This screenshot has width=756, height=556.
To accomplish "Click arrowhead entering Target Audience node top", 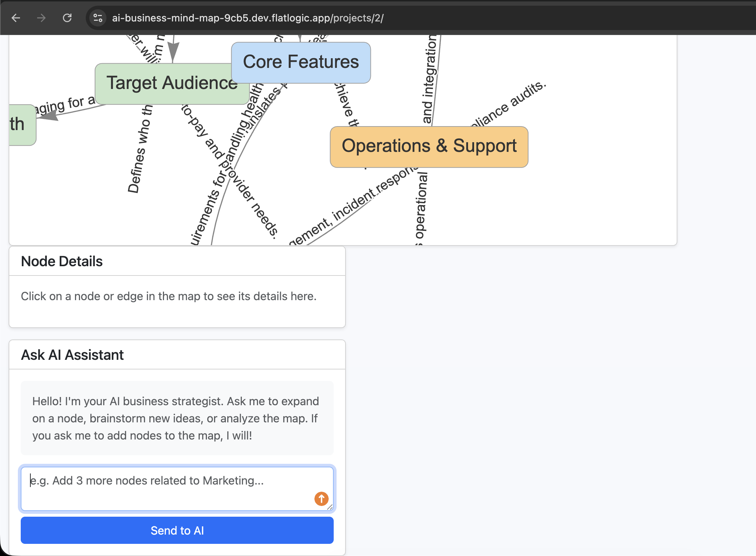I will 173,52.
